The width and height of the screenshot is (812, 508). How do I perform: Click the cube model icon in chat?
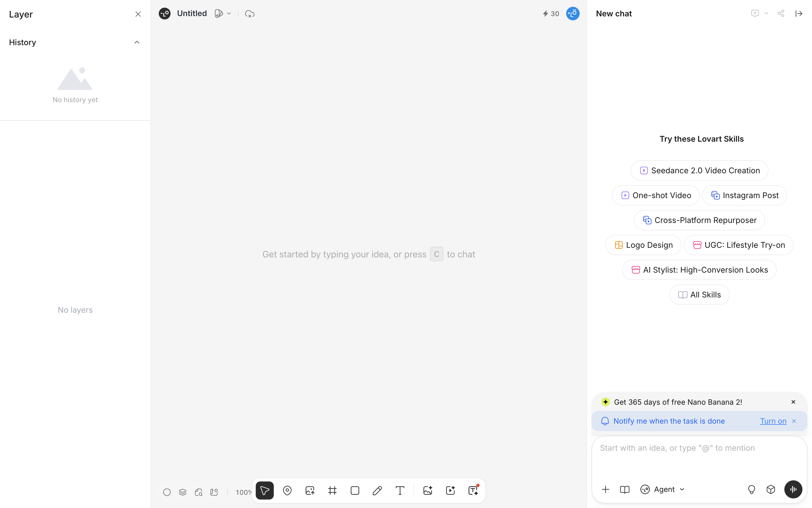(x=771, y=489)
